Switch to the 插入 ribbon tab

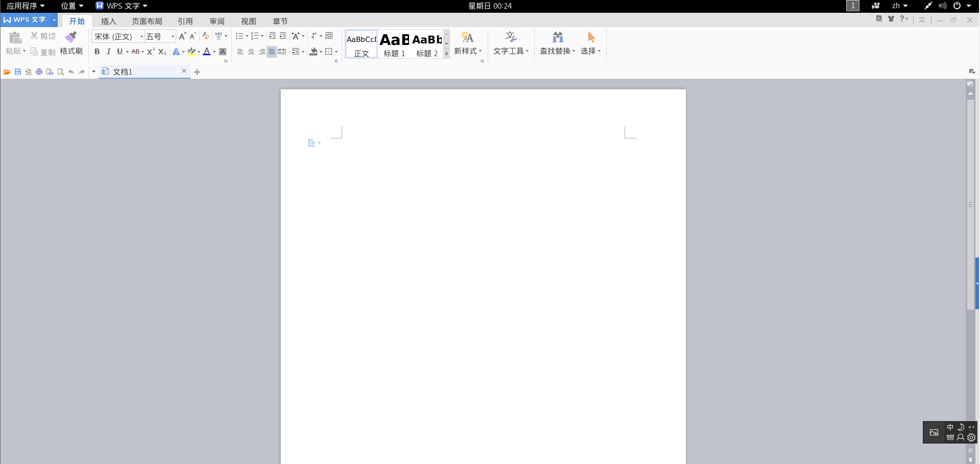click(108, 21)
